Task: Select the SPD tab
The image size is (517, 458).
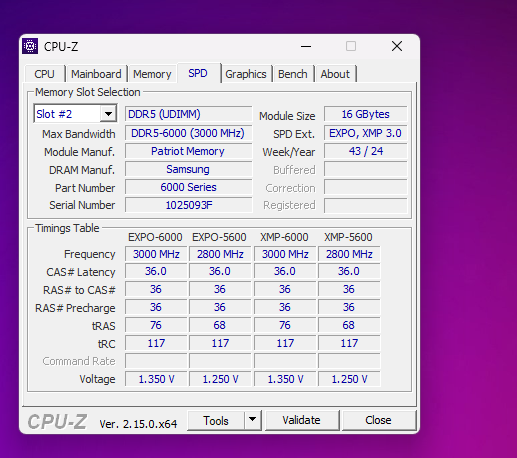Action: pos(198,73)
